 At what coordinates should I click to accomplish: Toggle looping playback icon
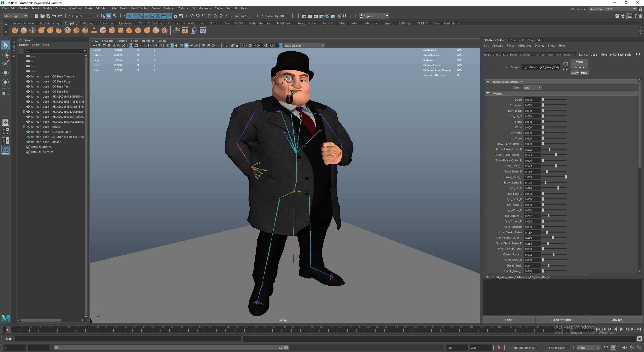[x=606, y=347]
